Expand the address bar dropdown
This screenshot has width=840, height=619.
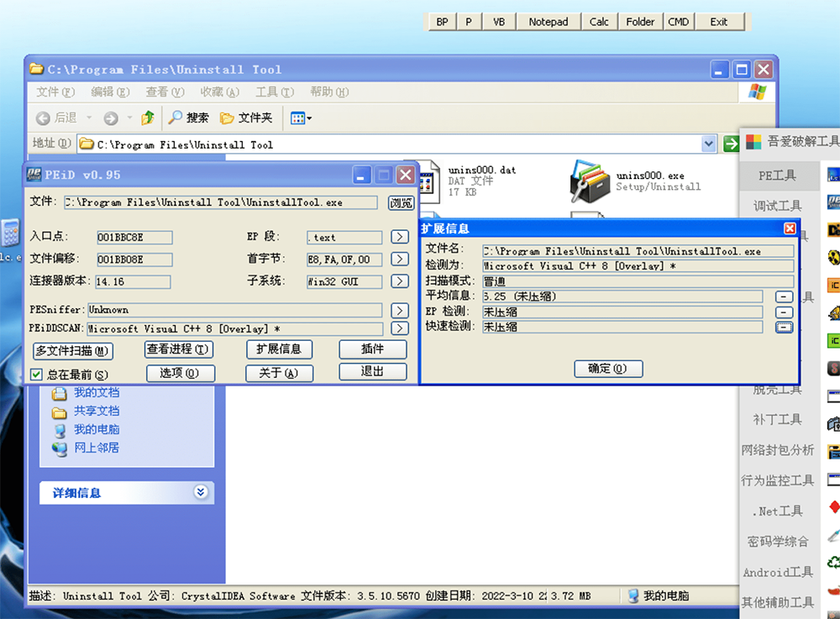pyautogui.click(x=709, y=144)
